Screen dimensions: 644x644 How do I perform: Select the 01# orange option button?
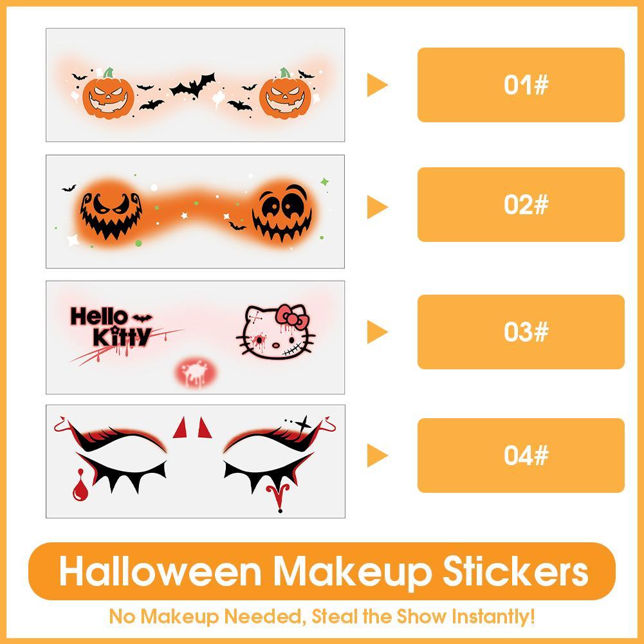[x=520, y=85]
